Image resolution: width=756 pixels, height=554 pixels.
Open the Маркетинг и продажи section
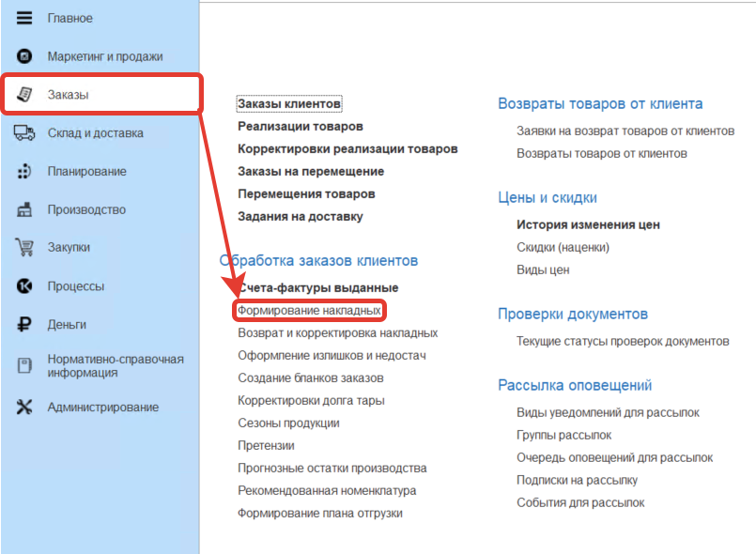(x=105, y=56)
